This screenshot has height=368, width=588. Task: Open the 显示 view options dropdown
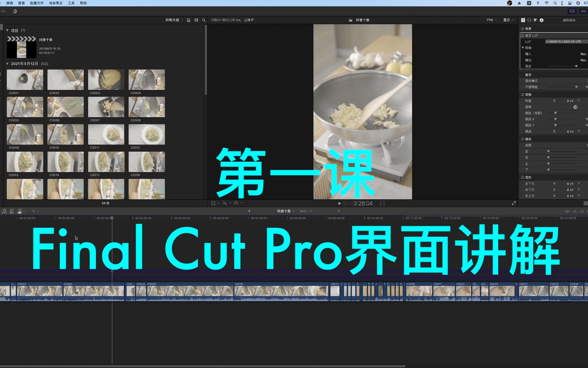click(x=509, y=20)
